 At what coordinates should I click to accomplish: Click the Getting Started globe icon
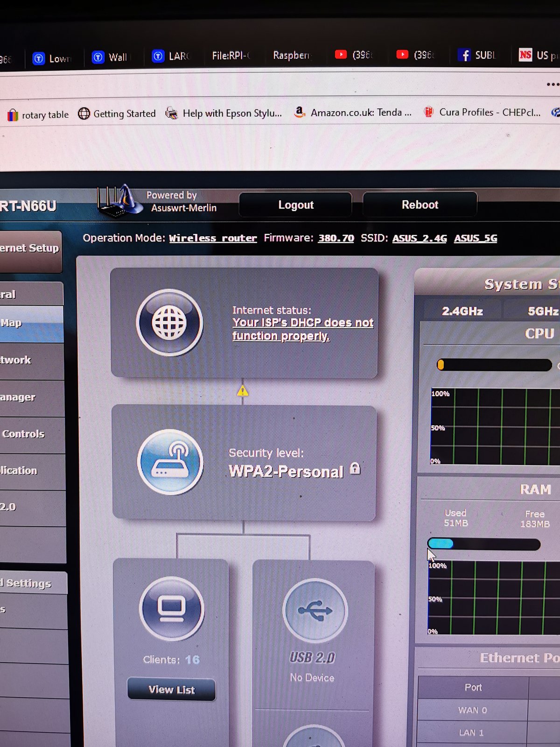(x=84, y=113)
